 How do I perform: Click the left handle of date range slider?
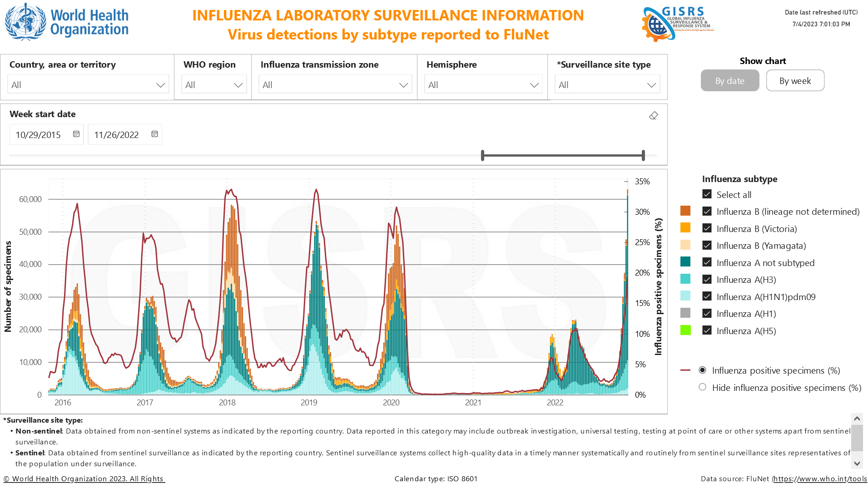[482, 155]
